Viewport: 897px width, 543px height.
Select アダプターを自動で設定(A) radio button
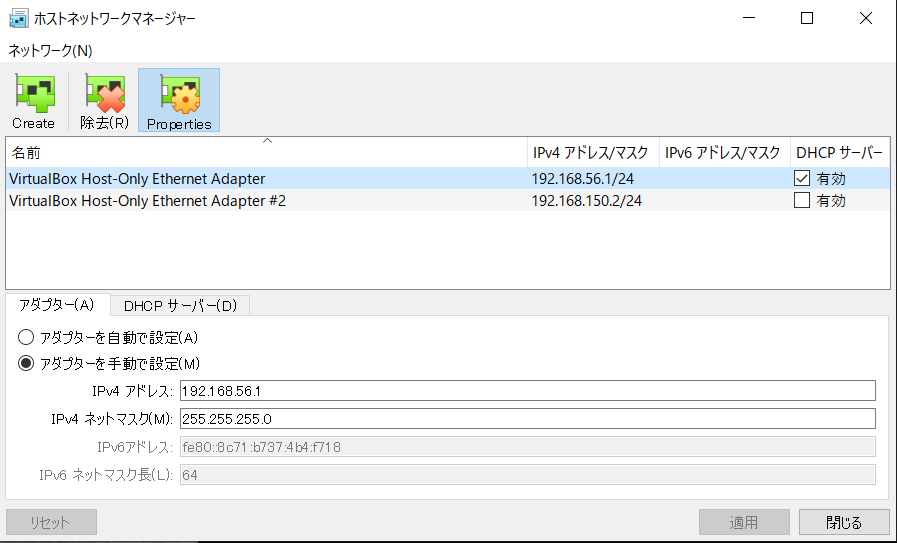(x=26, y=338)
